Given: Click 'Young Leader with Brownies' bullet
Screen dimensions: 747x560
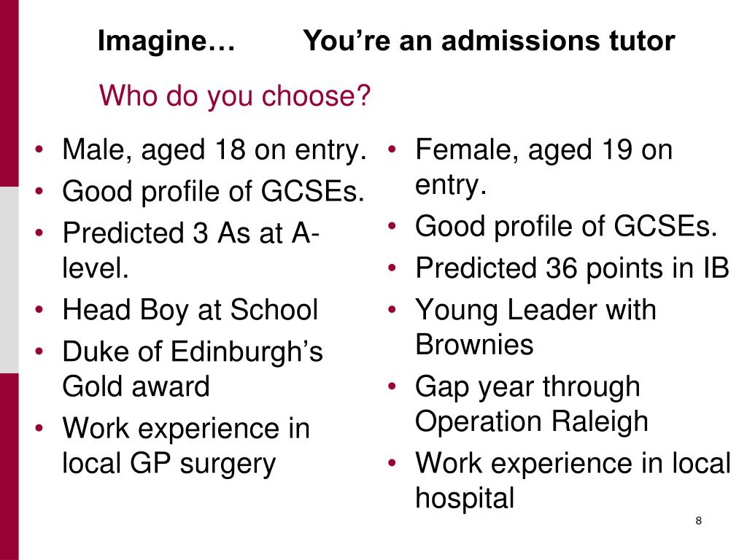Looking at the screenshot, I should [x=535, y=327].
